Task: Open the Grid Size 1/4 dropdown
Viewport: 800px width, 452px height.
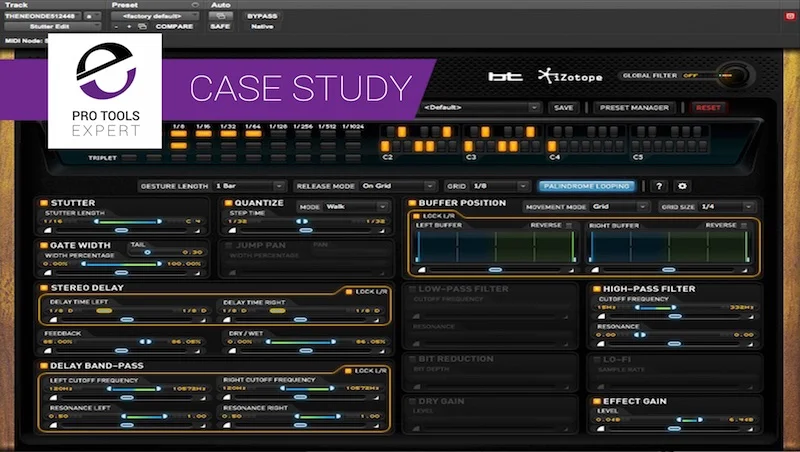Action: tap(727, 207)
